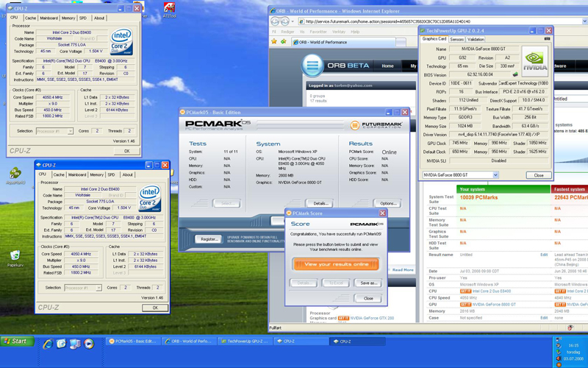Launch Windows Media Player from quick launch
The height and width of the screenshot is (368, 588).
pyautogui.click(x=89, y=344)
